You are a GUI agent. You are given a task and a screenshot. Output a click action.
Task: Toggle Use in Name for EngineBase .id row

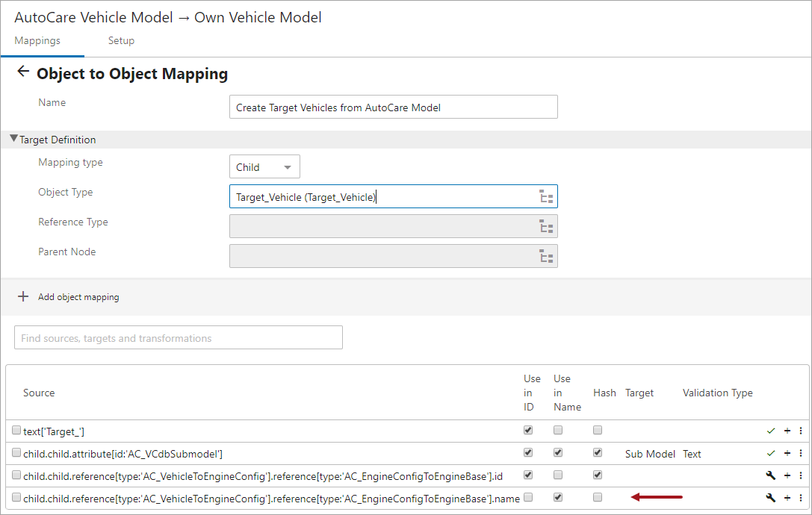558,475
